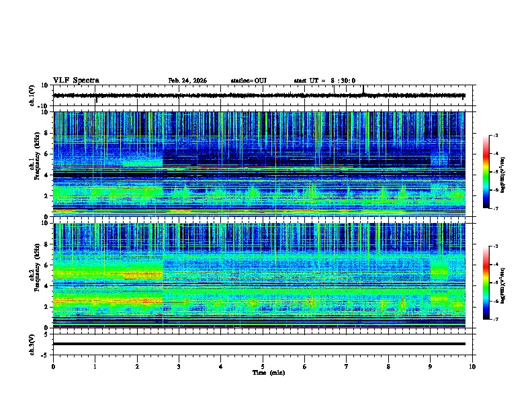Click the "-7" label on ch.1 color scale
532x411 pixels.
[x=495, y=208]
